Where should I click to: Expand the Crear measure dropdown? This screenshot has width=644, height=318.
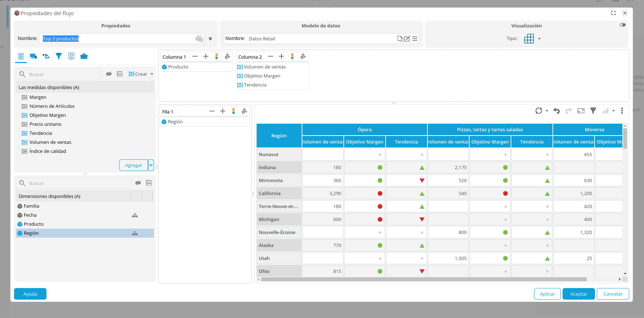pos(152,74)
